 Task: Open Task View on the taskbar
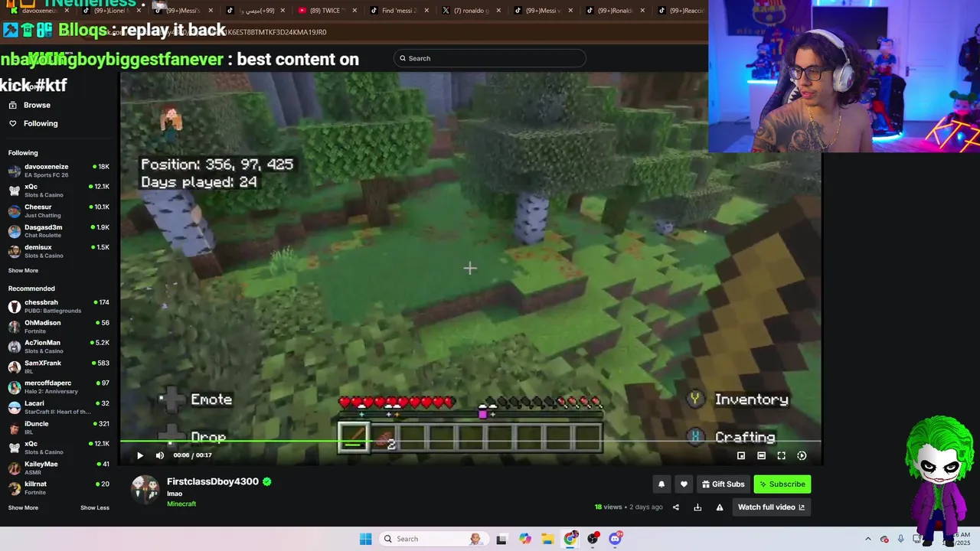click(x=501, y=539)
